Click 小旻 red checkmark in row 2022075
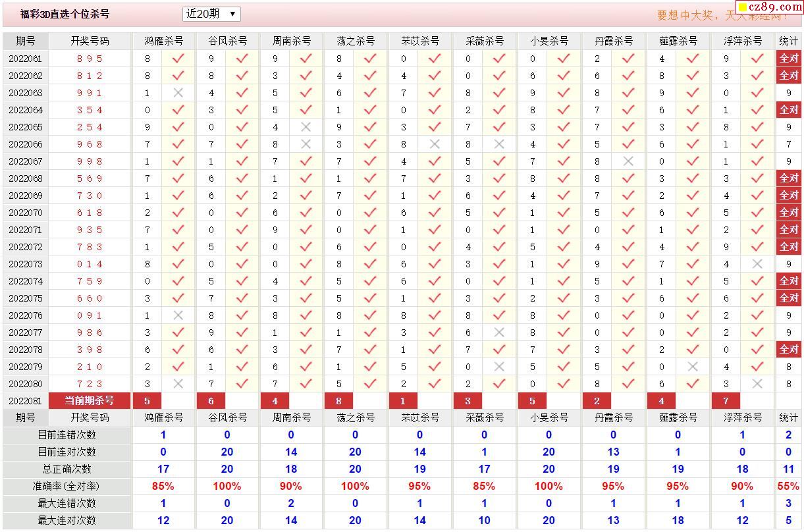This screenshot has width=804, height=532. tap(564, 298)
